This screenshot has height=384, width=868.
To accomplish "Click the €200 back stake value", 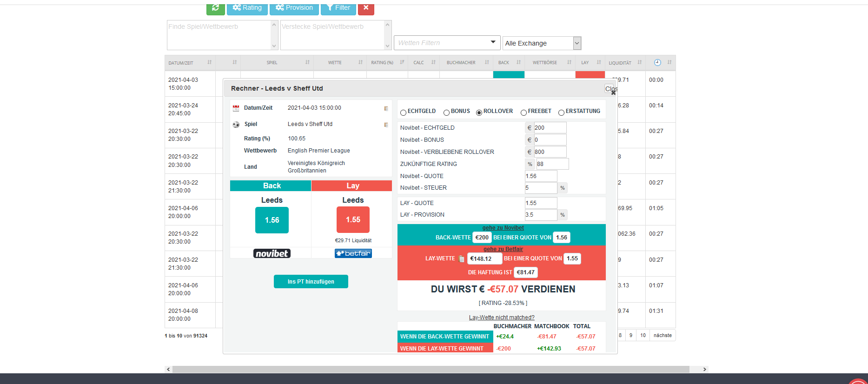I will [482, 238].
